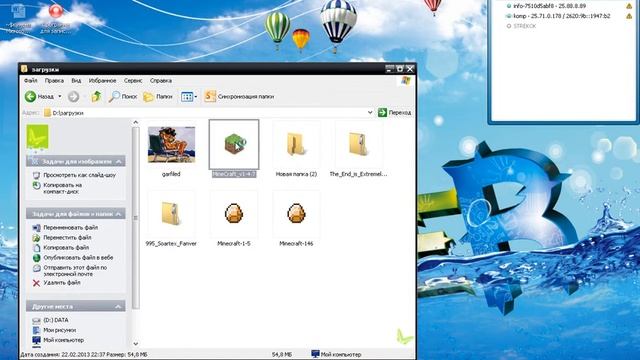This screenshot has height=360, width=640.
Task: Expand the address bar dropdown
Action: [x=370, y=112]
